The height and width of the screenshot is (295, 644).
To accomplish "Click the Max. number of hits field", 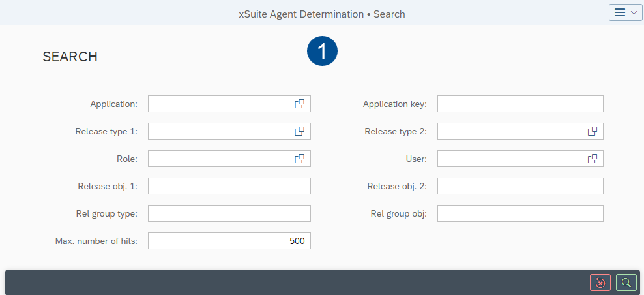I will pos(229,241).
